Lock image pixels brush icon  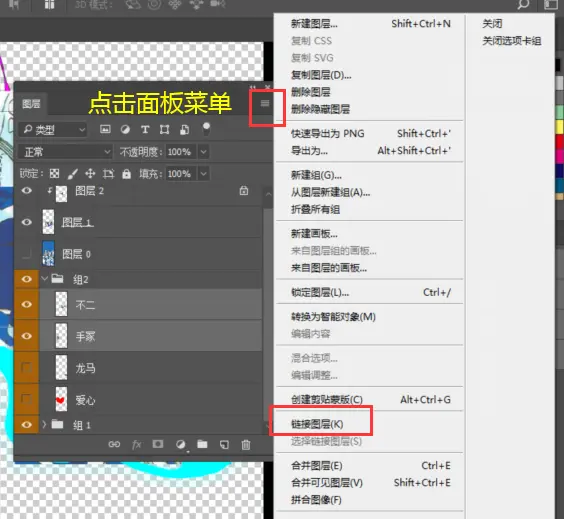pos(72,174)
